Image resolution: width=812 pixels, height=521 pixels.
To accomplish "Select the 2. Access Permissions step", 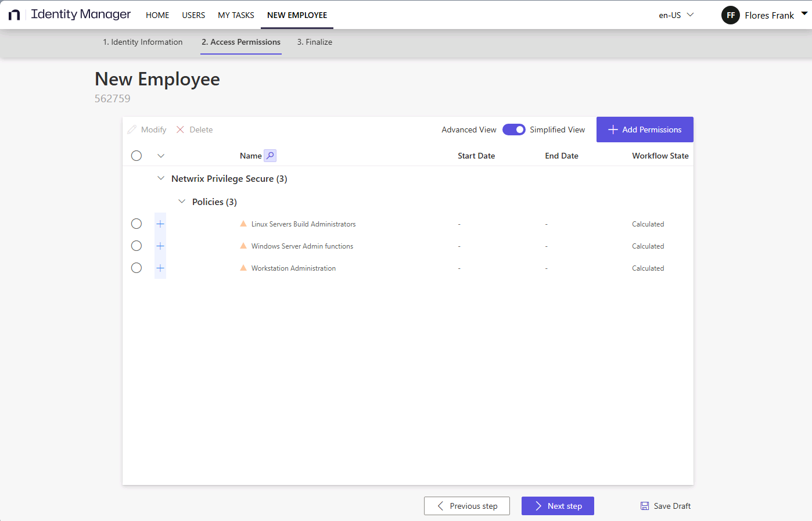I will (241, 42).
